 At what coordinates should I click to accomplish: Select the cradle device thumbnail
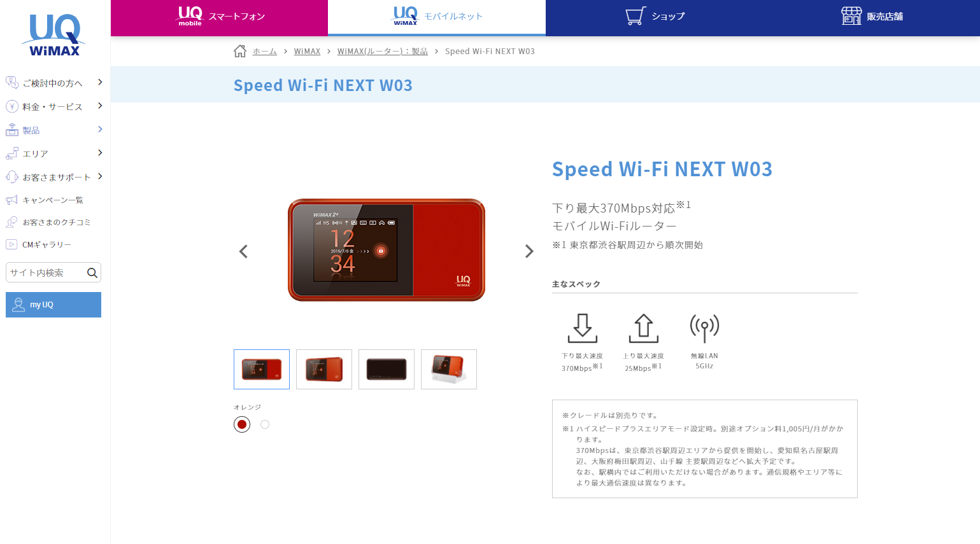point(449,369)
